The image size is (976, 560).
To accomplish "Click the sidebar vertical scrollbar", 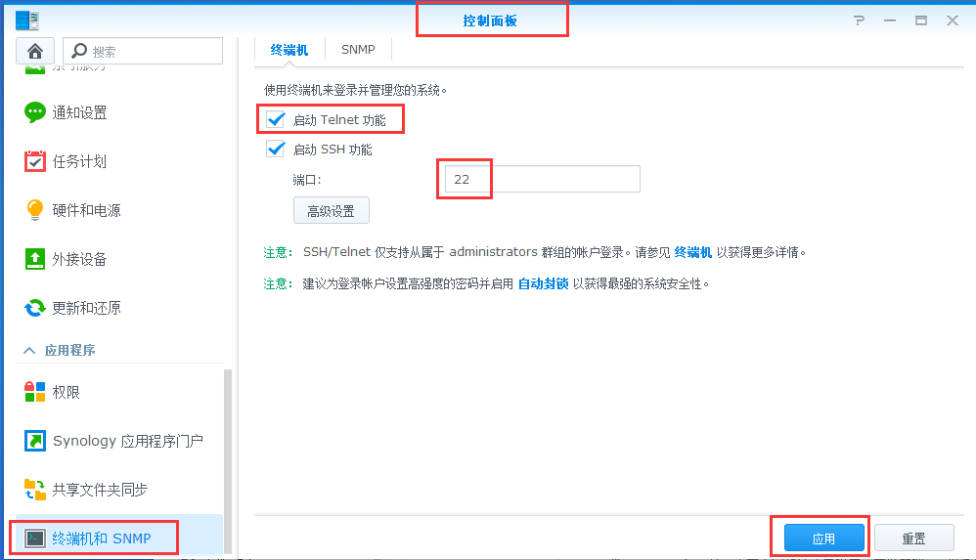I will click(228, 461).
